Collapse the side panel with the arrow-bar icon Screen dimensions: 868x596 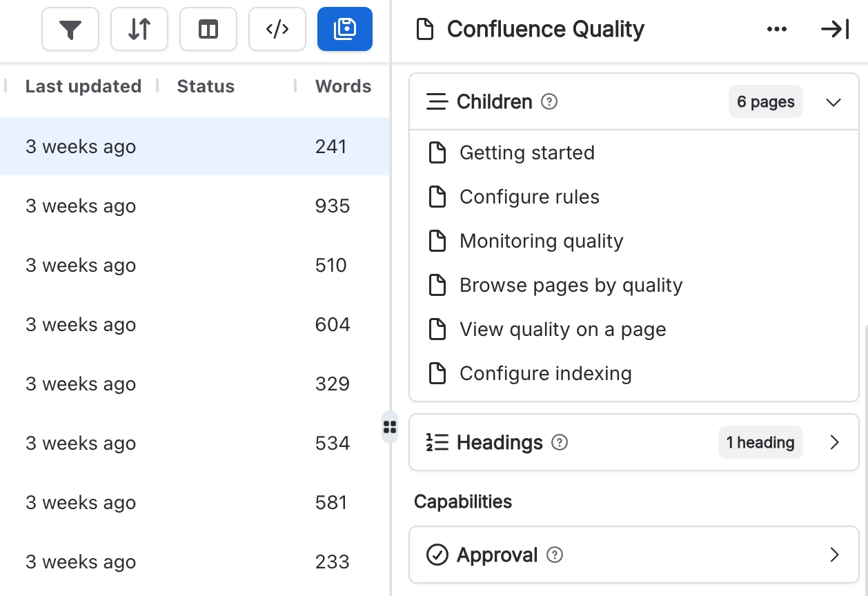click(835, 29)
